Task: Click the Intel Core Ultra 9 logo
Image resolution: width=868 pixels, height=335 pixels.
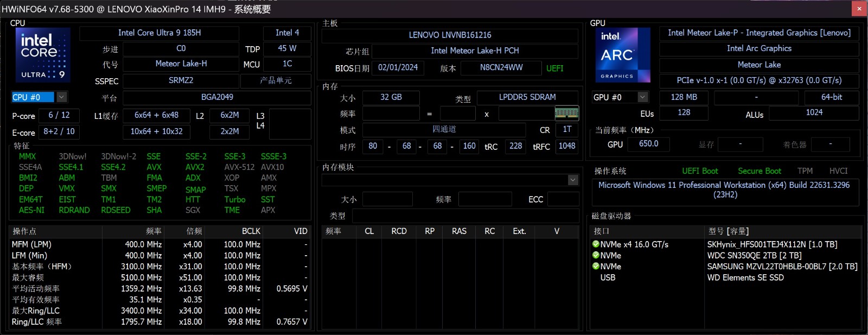Action: click(x=43, y=55)
